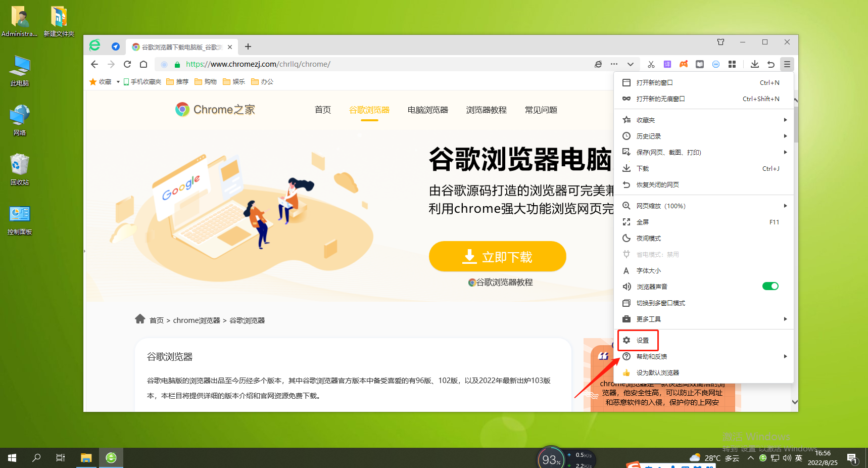Show hidden system tray icons chevron

click(751, 458)
